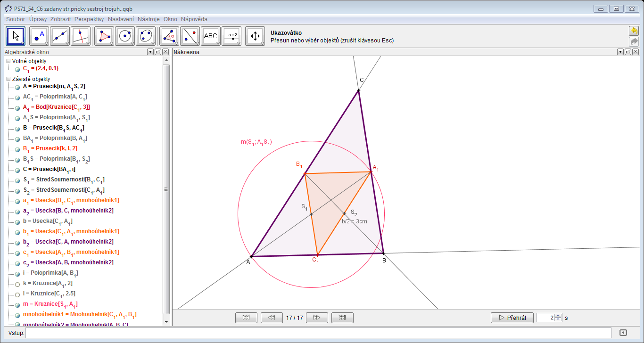Screen dimensions: 644x343
Task: Close the Algebraické okno panel
Action: [165, 52]
